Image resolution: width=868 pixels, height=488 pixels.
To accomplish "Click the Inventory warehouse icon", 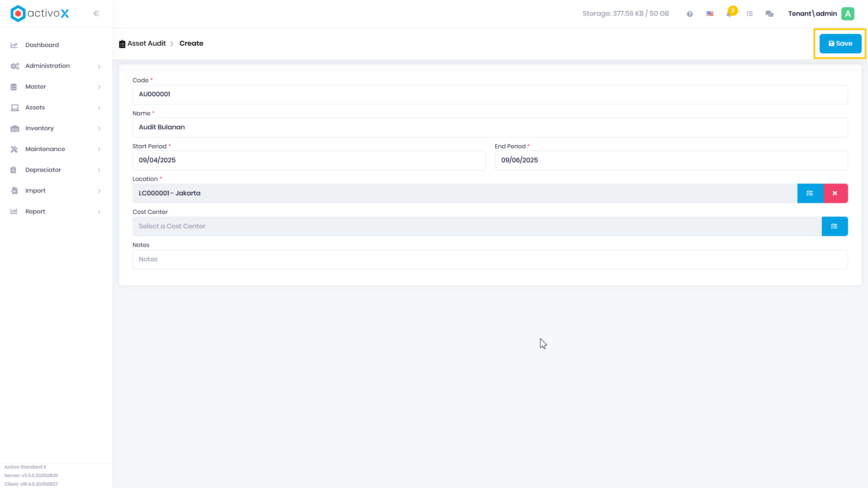I will tap(14, 128).
